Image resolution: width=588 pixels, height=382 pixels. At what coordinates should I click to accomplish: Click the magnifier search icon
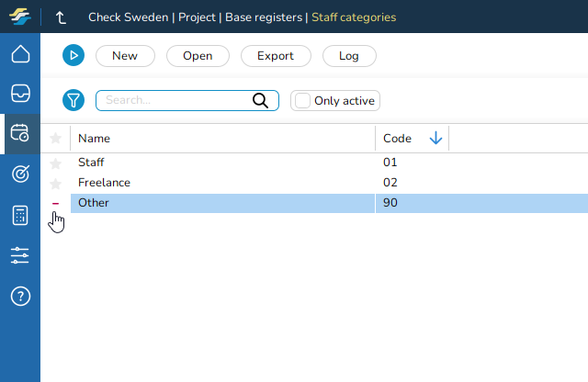pos(260,100)
